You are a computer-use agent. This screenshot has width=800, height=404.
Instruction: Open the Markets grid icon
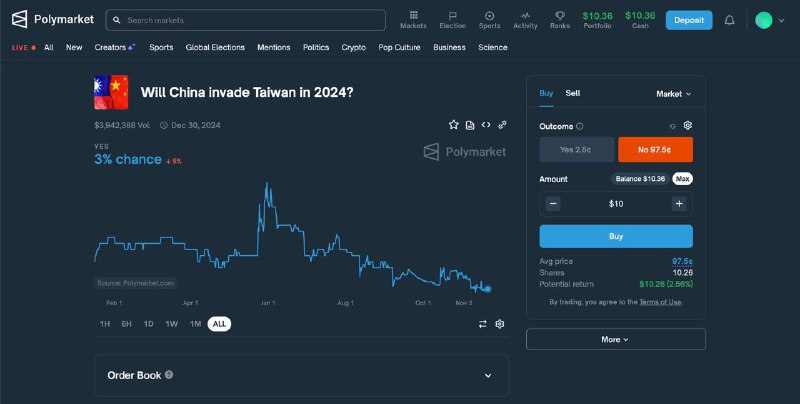pos(413,15)
